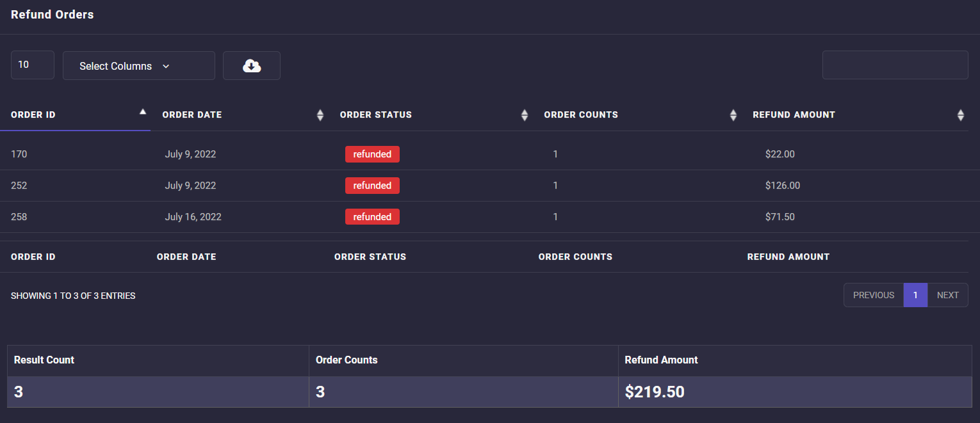
Task: Open the Select Columns dropdown
Action: [138, 66]
